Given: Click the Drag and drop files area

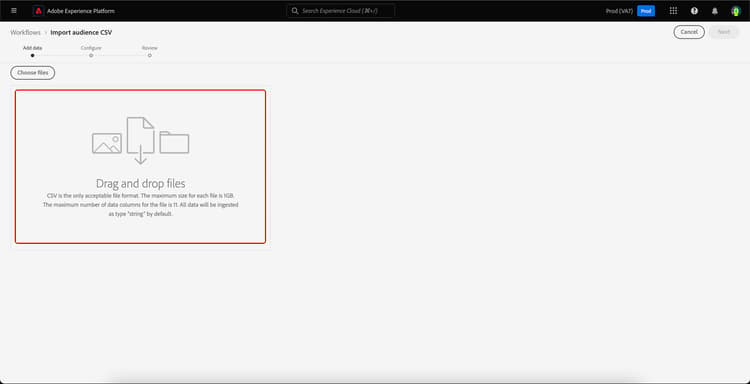Looking at the screenshot, I should click(140, 166).
